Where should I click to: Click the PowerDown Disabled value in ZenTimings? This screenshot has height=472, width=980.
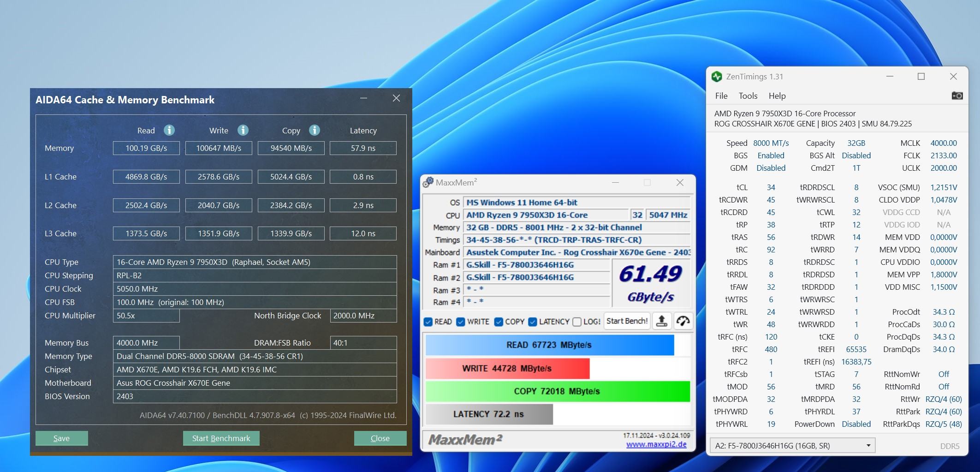856,424
